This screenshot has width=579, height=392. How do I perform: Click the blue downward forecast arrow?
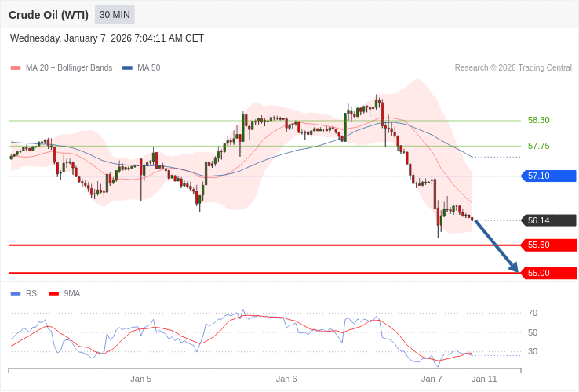tap(496, 246)
